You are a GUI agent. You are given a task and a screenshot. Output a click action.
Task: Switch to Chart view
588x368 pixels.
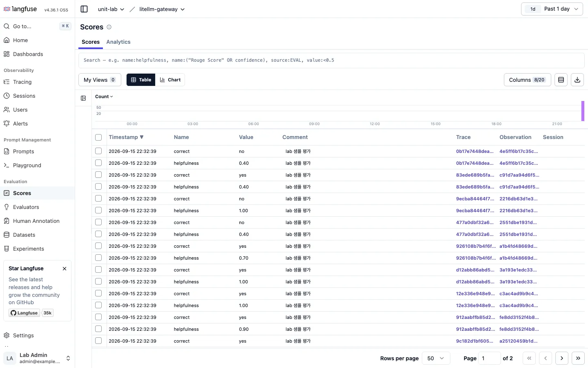point(170,80)
